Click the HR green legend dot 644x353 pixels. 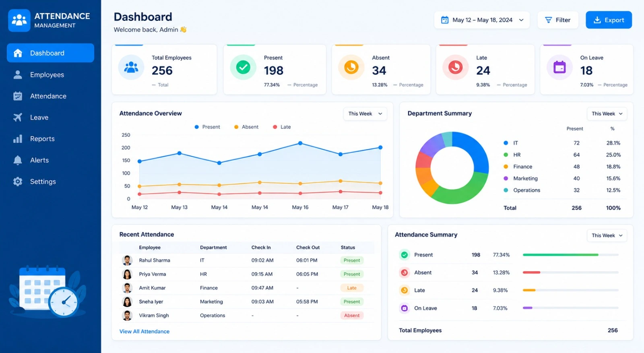pyautogui.click(x=506, y=155)
